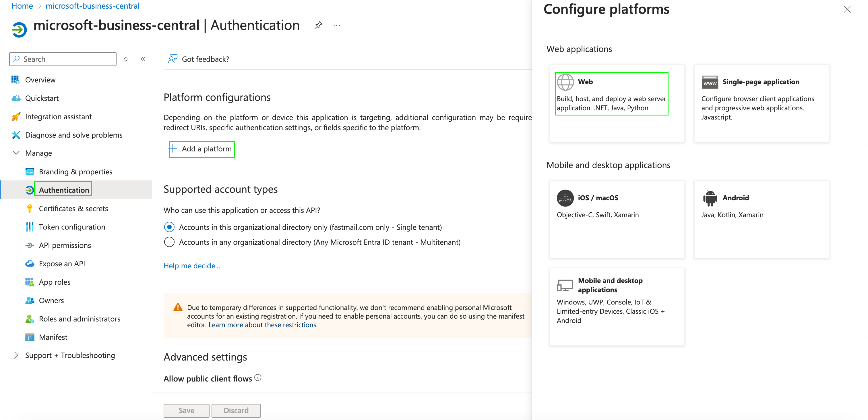Image resolution: width=868 pixels, height=420 pixels.
Task: Click the Mobile and desktop applications device icon
Action: tap(565, 285)
